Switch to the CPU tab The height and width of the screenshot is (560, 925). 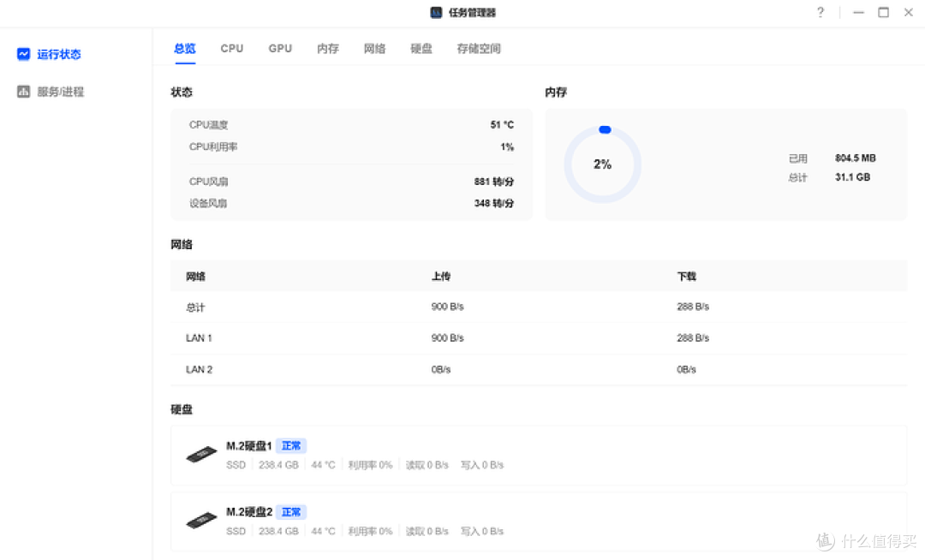pyautogui.click(x=231, y=49)
